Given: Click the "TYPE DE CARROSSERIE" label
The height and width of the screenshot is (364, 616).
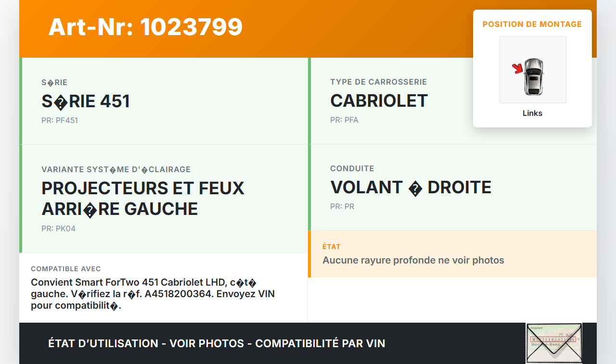Looking at the screenshot, I should tap(379, 82).
